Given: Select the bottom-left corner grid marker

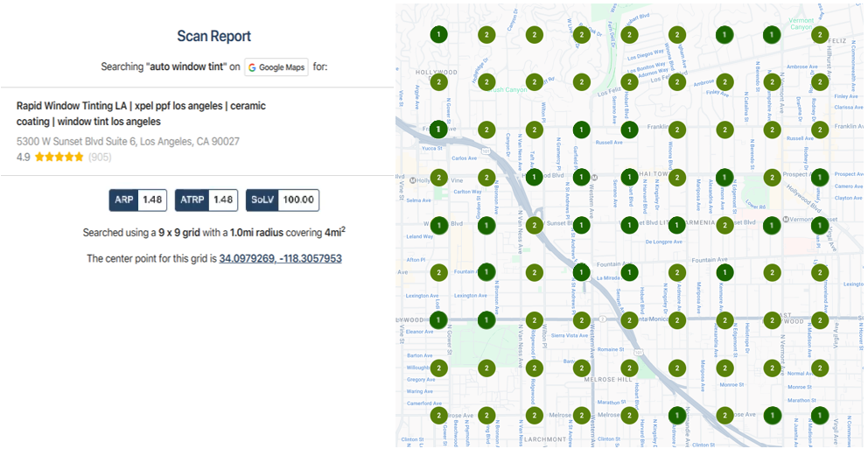Looking at the screenshot, I should point(439,415).
